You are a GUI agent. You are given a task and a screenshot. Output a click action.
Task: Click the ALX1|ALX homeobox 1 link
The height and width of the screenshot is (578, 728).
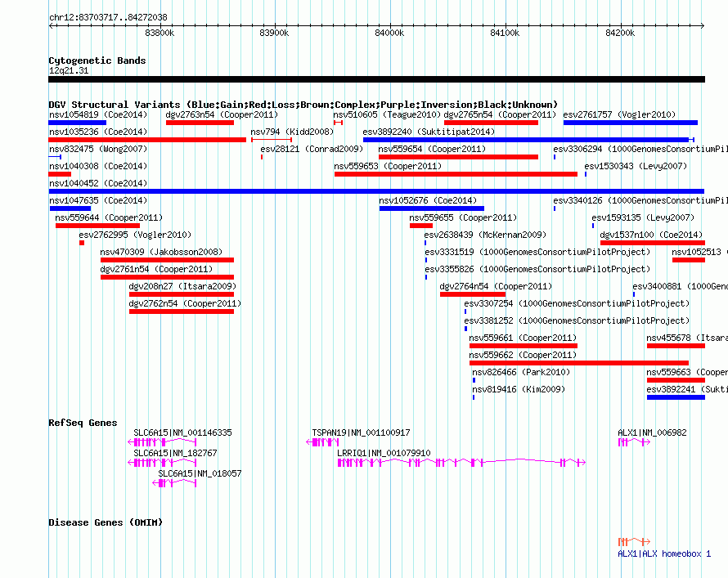664,553
